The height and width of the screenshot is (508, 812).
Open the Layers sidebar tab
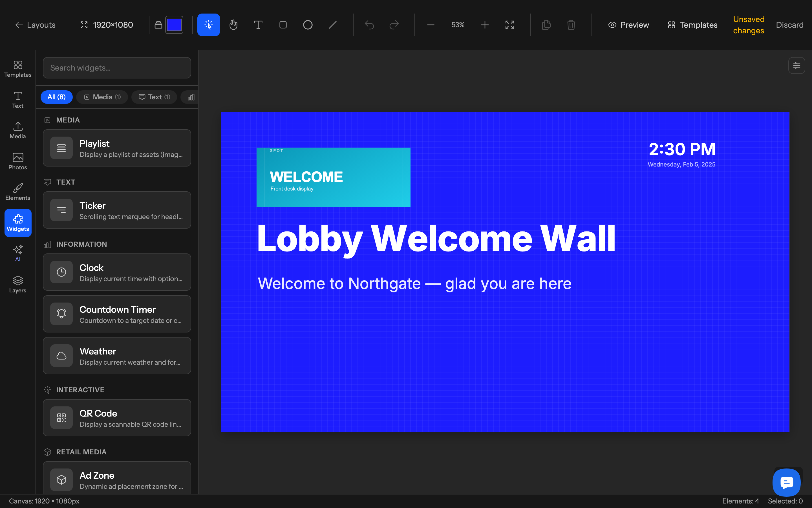(x=18, y=284)
